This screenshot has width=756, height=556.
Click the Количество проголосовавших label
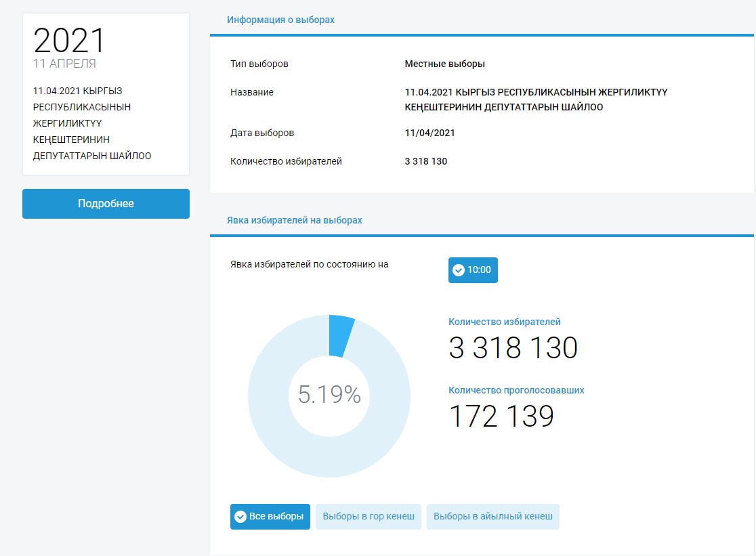click(x=516, y=391)
